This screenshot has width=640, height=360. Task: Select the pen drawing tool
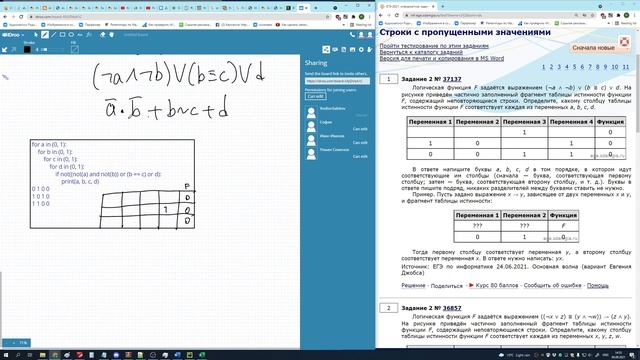[44, 35]
